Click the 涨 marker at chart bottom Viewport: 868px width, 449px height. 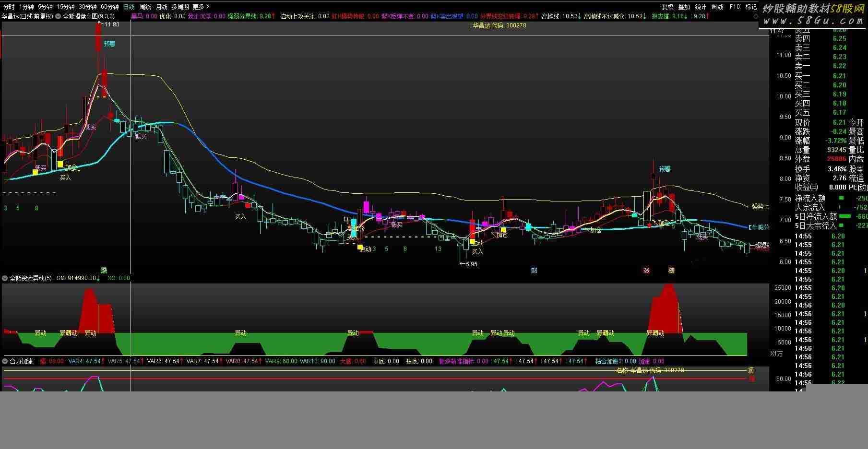point(646,271)
